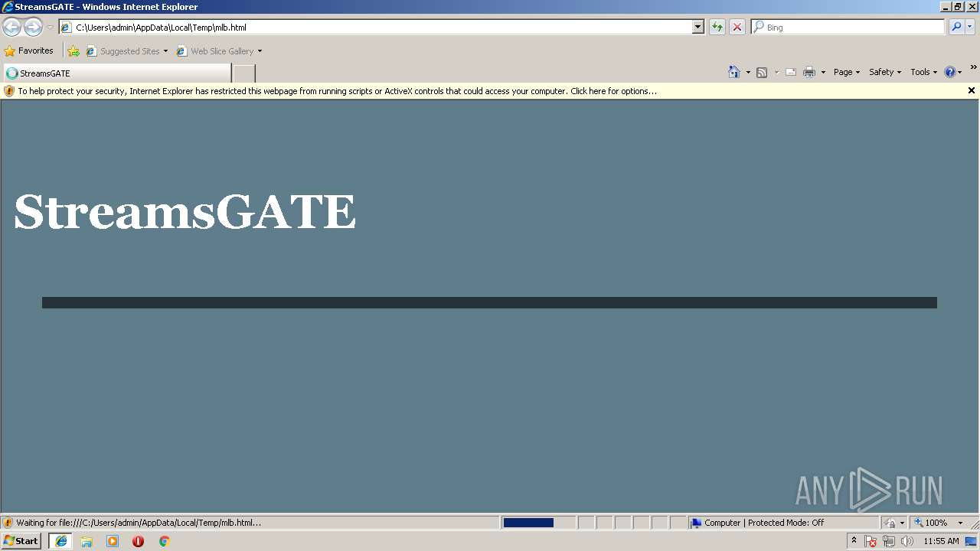The image size is (980, 551).
Task: Open the Tools menu
Action: pos(923,72)
